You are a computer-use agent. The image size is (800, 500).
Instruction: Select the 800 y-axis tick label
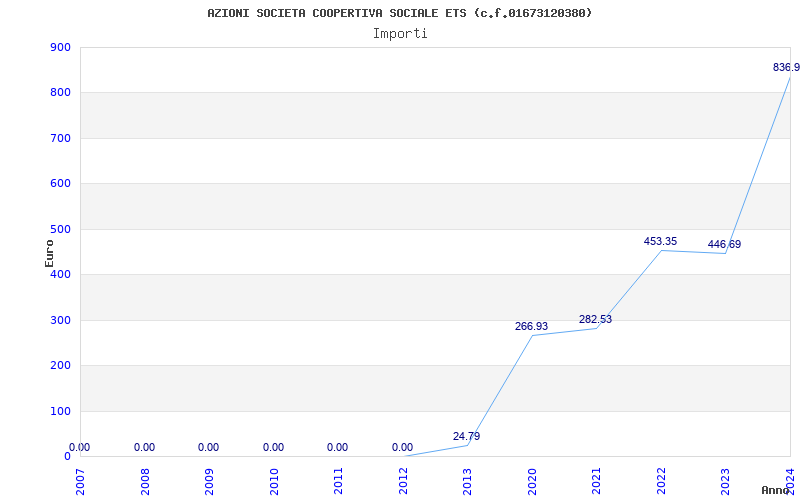click(60, 93)
